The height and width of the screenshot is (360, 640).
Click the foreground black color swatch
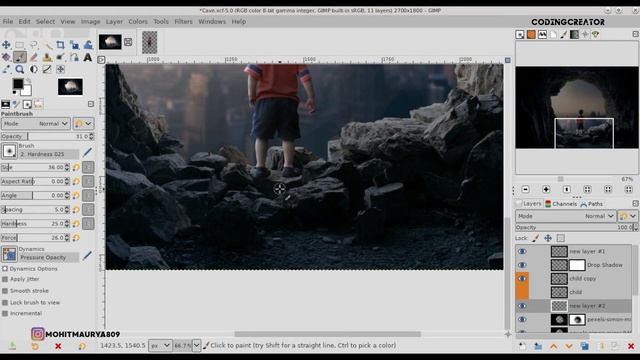(x=18, y=84)
